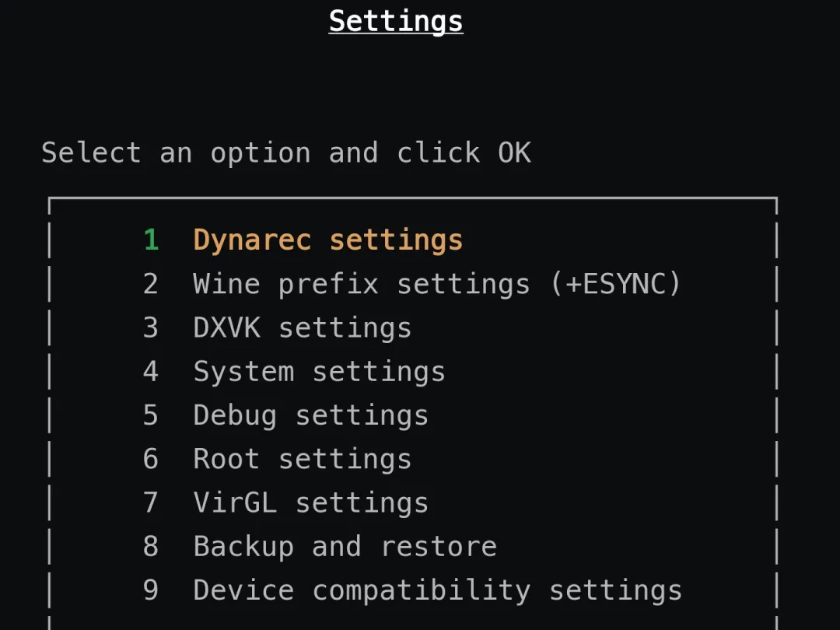The width and height of the screenshot is (840, 630).
Task: Click the number 5 beside Debug settings
Action: 151,415
